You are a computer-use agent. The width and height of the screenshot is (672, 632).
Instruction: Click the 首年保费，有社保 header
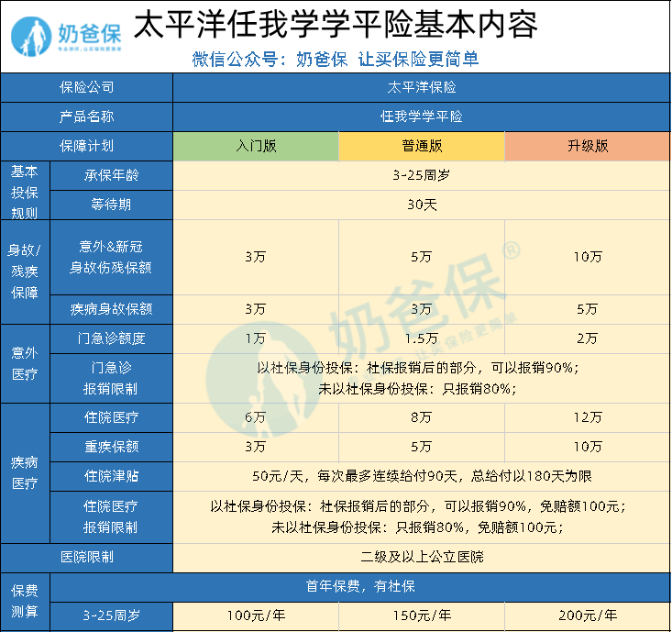pyautogui.click(x=360, y=587)
